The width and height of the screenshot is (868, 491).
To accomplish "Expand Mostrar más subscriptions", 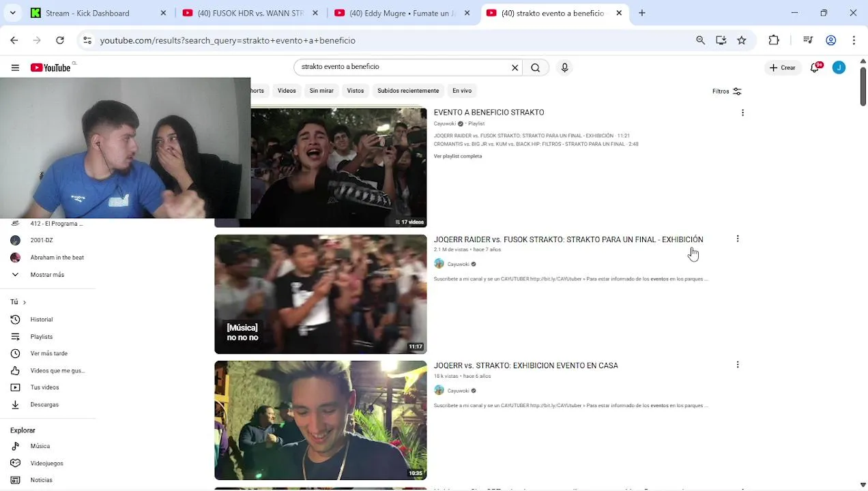I will click(x=47, y=275).
